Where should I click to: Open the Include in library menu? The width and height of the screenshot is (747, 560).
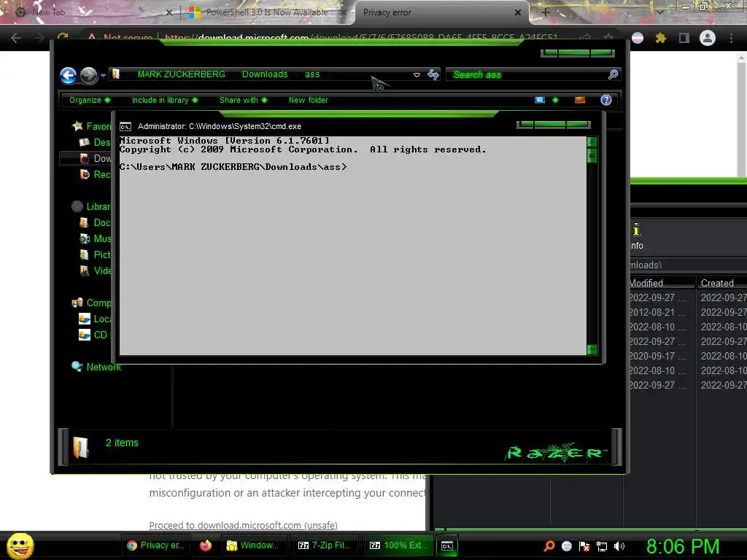[164, 100]
